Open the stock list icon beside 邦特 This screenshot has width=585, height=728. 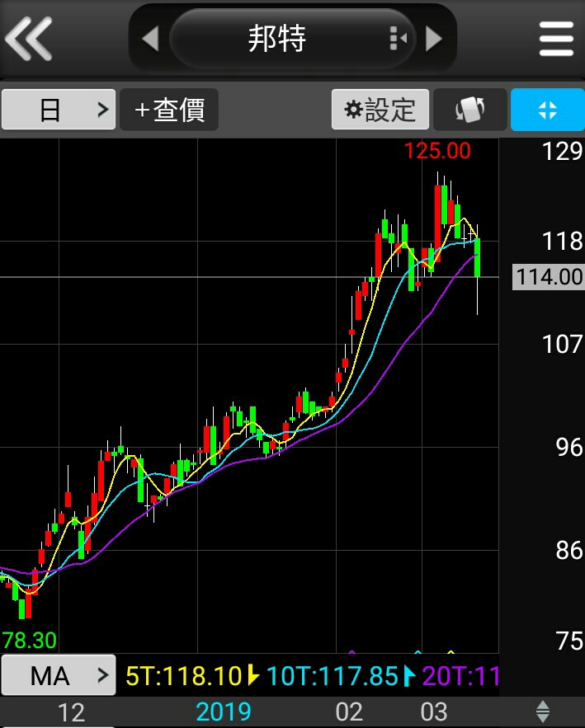[x=397, y=38]
